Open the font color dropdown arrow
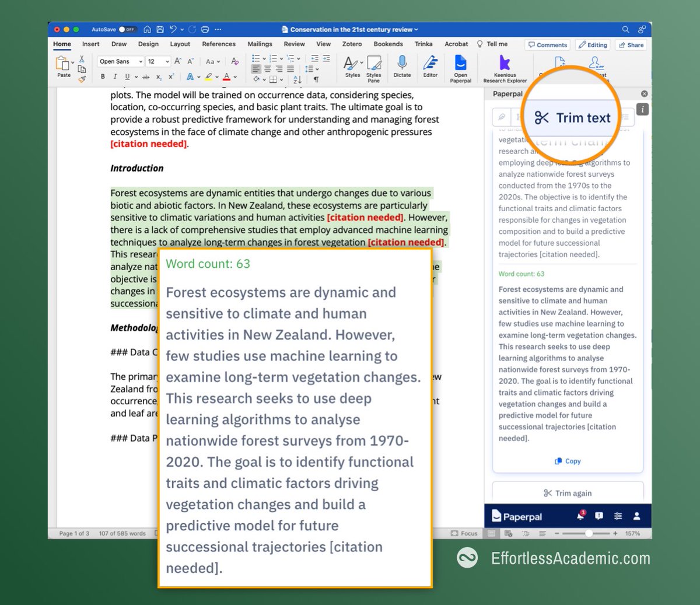Viewport: 700px width, 605px height. [235, 76]
